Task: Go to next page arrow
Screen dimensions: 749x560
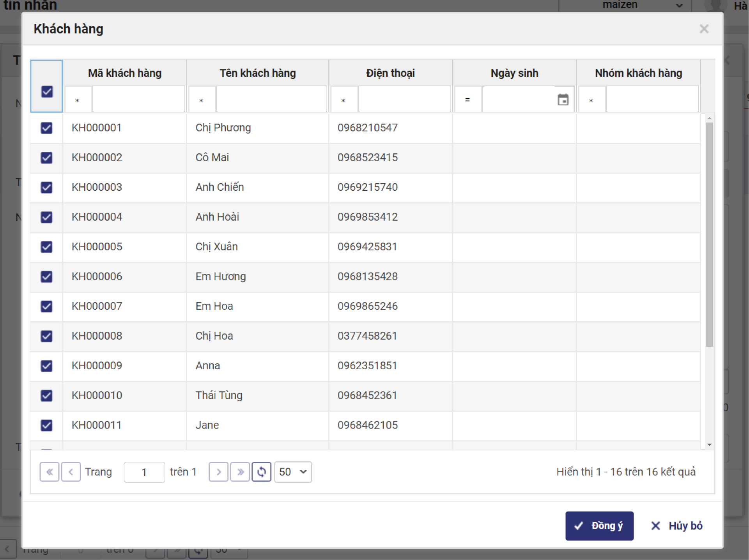Action: [x=218, y=472]
